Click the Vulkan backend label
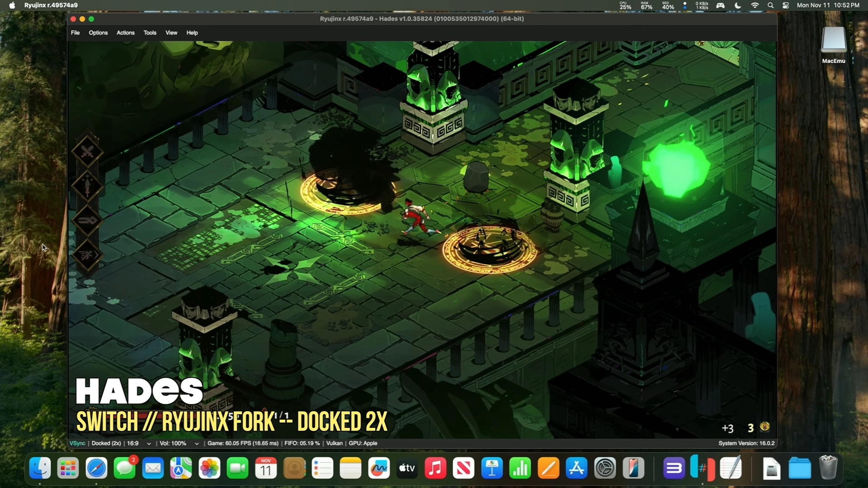Viewport: 868px width, 488px height. pos(334,443)
